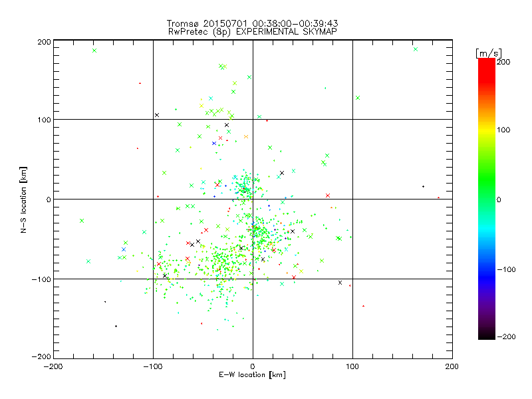Click the x-axis tick label '0'
Image resolution: width=532 pixels, height=399 pixels.
coord(253,367)
